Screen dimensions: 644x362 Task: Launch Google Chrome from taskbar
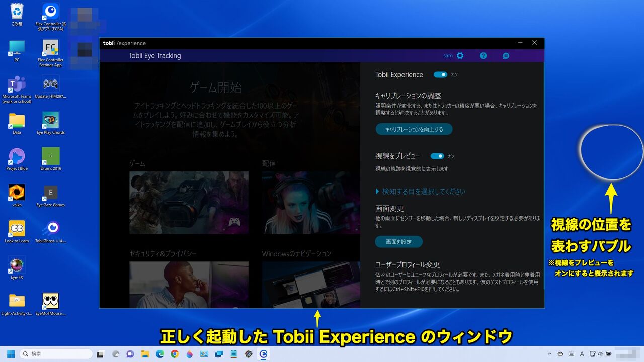coord(175,354)
